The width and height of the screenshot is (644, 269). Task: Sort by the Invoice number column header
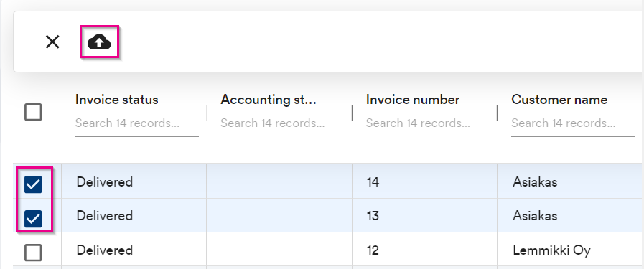413,100
